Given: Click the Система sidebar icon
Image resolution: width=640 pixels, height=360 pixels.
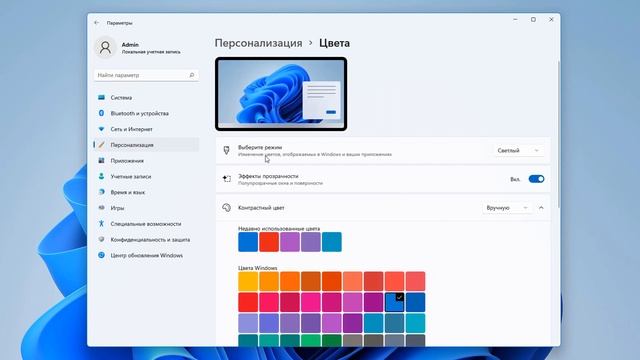Looking at the screenshot, I should [101, 98].
